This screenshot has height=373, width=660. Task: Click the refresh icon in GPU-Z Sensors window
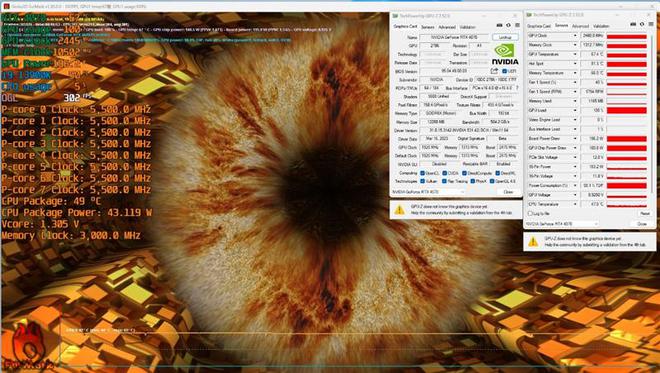642,24
